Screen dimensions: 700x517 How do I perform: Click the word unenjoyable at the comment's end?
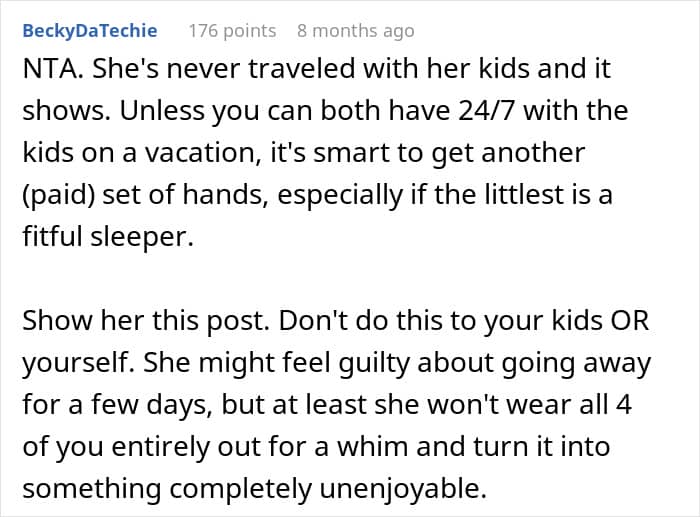[x=403, y=489]
